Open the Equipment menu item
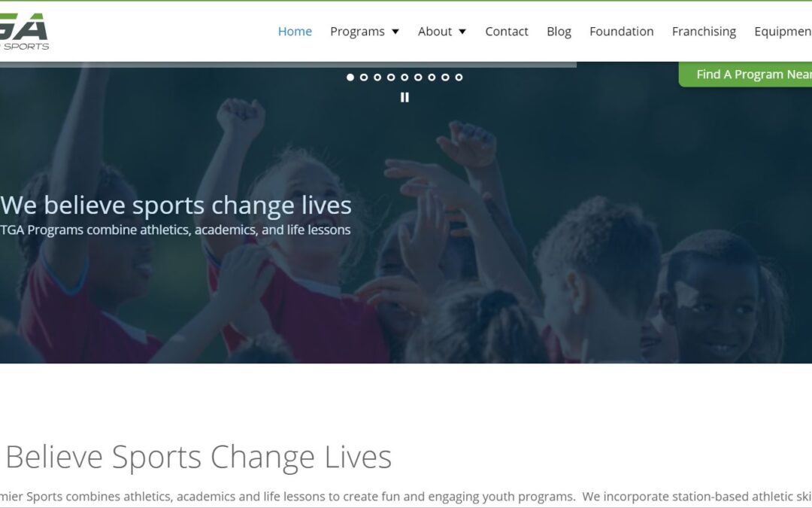The height and width of the screenshot is (508, 812). (x=783, y=31)
